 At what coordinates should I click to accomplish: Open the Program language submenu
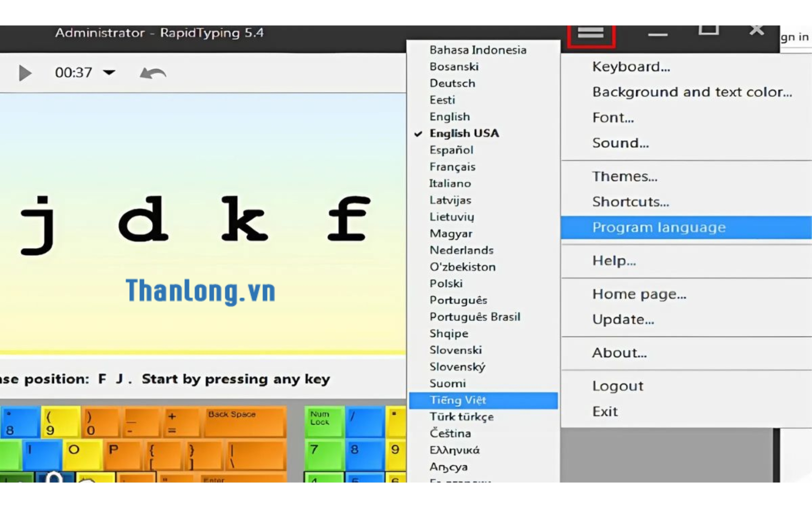pos(659,228)
